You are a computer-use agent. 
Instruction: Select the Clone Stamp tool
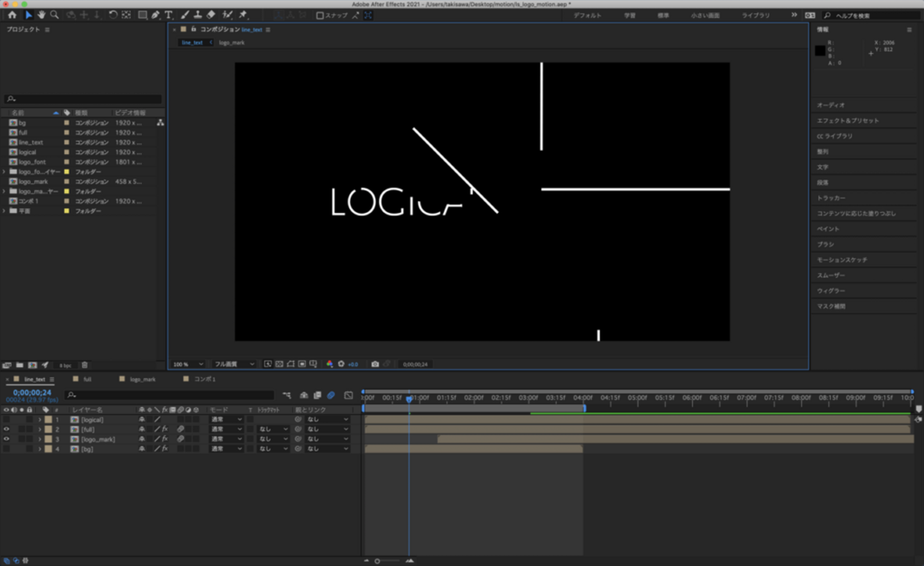point(198,15)
